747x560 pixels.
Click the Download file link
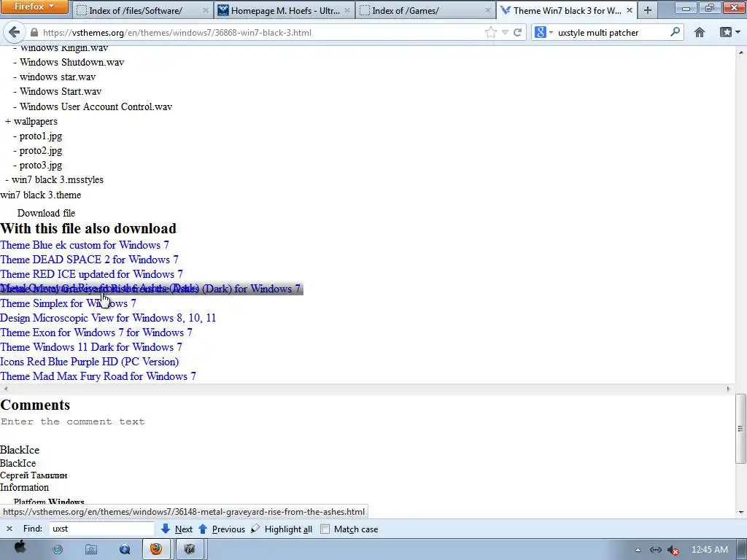46,213
